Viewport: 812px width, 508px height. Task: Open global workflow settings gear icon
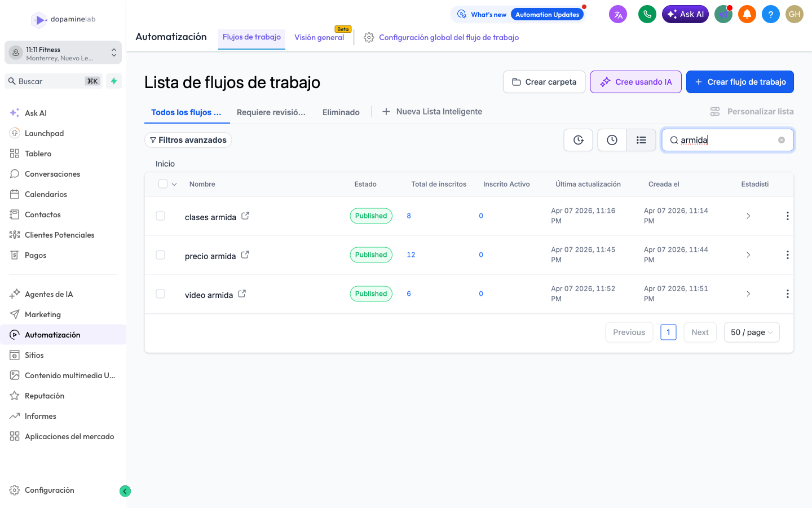[369, 37]
